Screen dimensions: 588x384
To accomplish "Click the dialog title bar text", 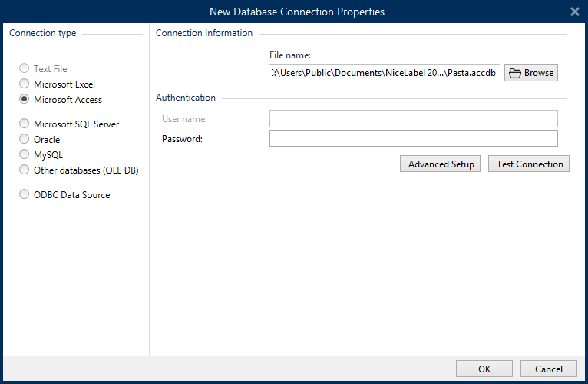I will point(296,12).
